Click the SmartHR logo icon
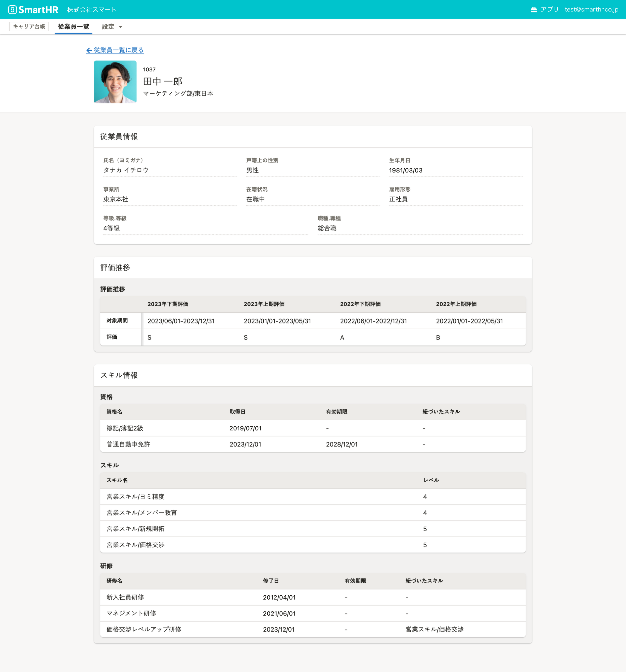This screenshot has width=626, height=672. coord(12,9)
